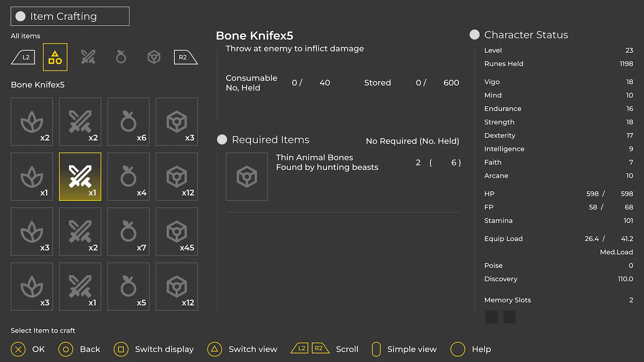Screen dimensions: 644x362
Task: Select the fruit item with x4 count
Action: [x=128, y=177]
